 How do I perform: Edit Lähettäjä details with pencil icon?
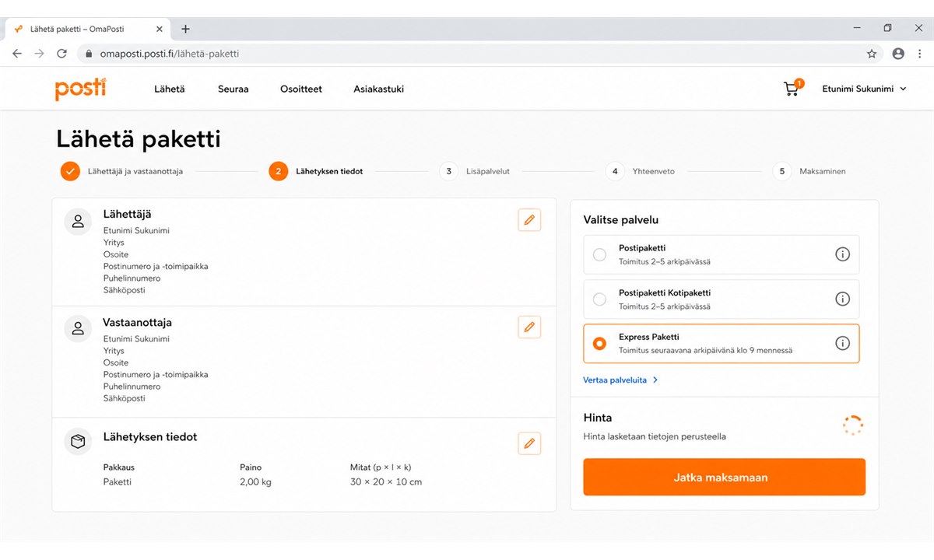tap(529, 220)
